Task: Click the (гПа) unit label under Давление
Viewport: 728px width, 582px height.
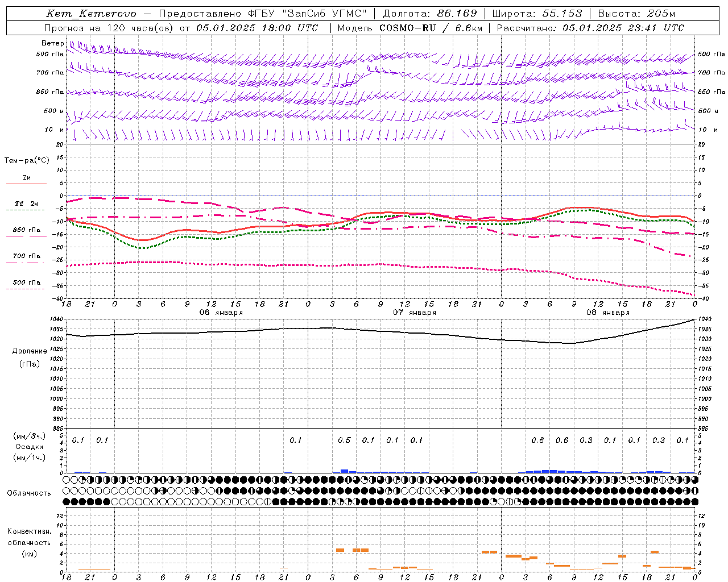Action: pyautogui.click(x=30, y=364)
